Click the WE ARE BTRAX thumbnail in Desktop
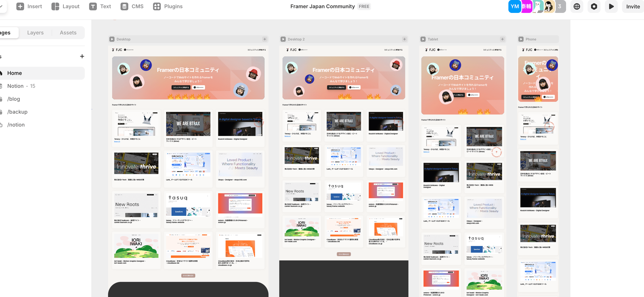 pyautogui.click(x=188, y=124)
